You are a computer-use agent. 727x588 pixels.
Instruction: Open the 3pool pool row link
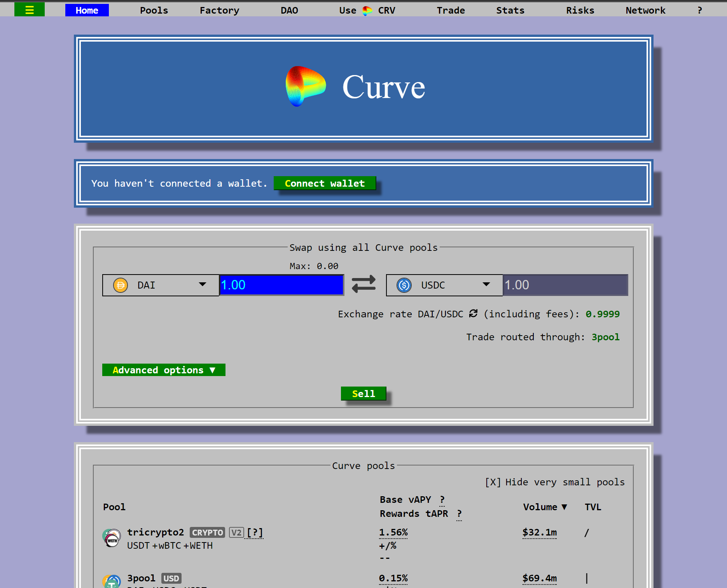(141, 578)
